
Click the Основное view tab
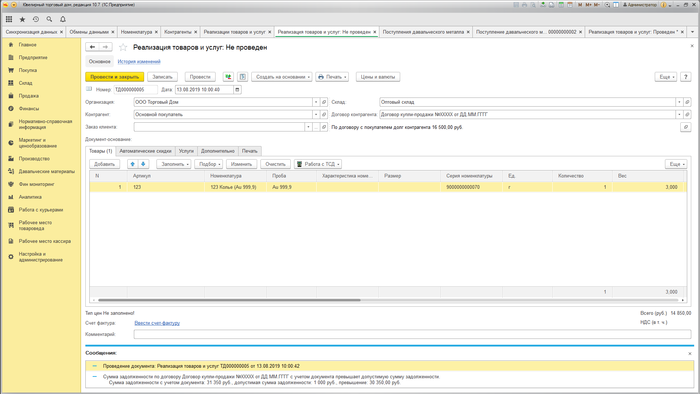pyautogui.click(x=100, y=62)
